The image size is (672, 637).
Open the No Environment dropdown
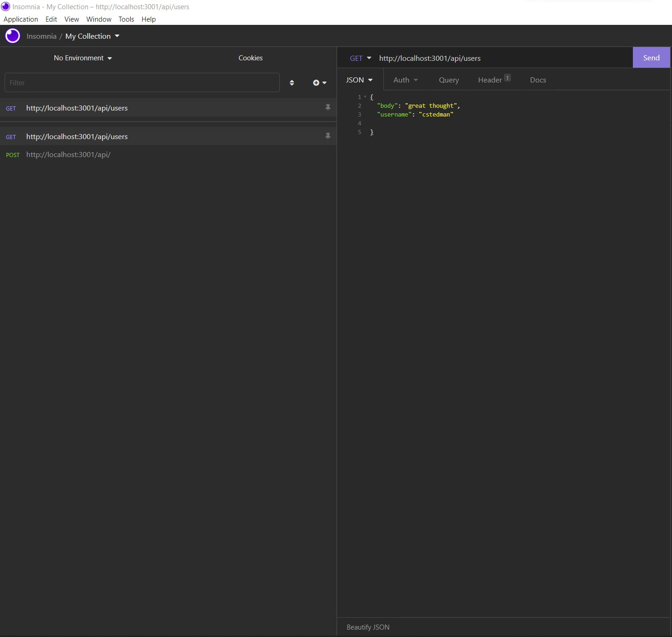pyautogui.click(x=83, y=58)
